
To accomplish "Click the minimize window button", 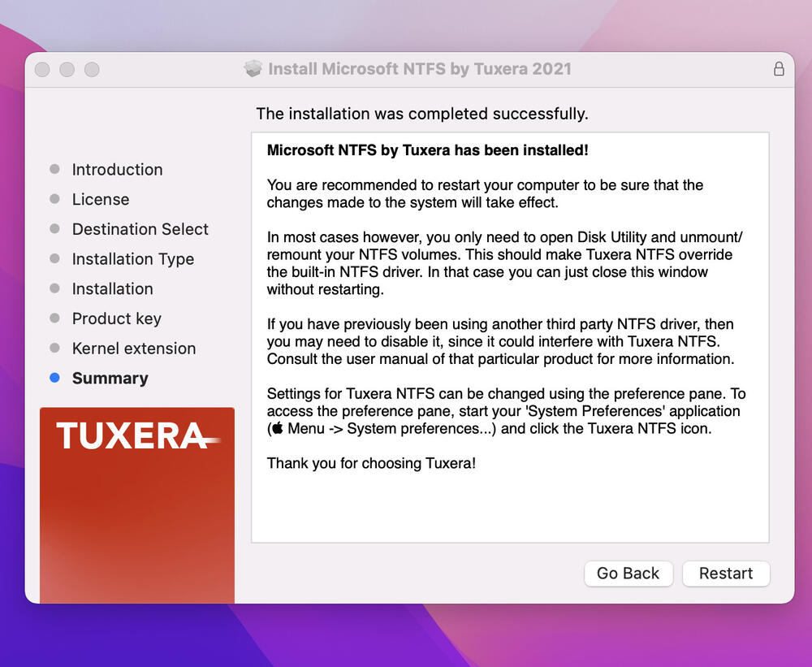I will (x=67, y=69).
